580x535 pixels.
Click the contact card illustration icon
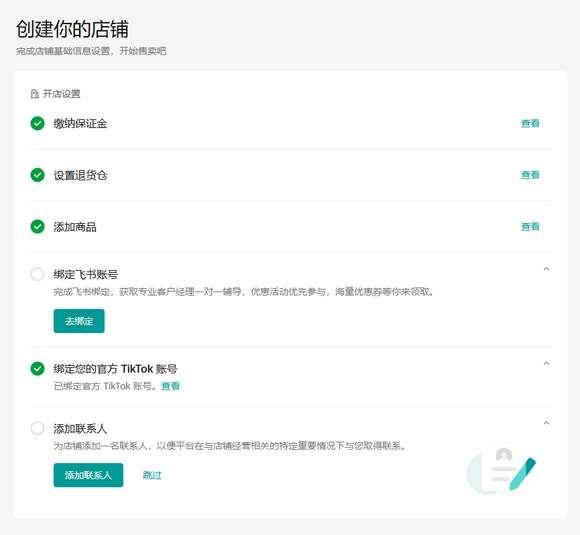pyautogui.click(x=502, y=468)
